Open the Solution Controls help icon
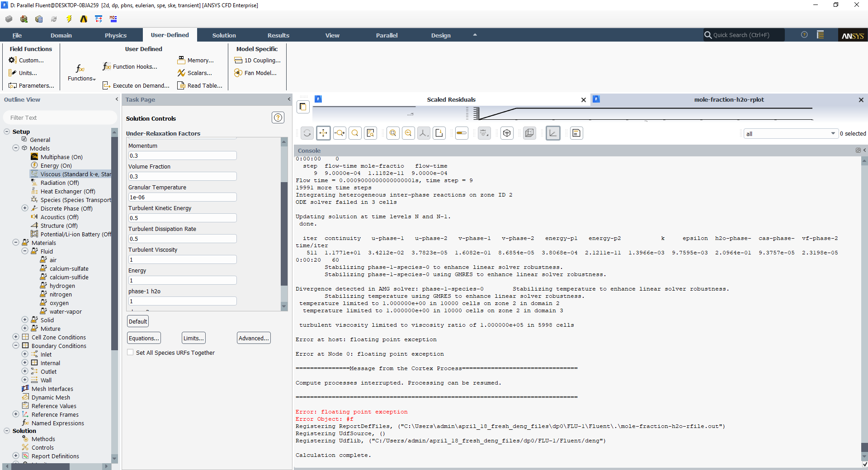The width and height of the screenshot is (868, 470). coord(278,117)
